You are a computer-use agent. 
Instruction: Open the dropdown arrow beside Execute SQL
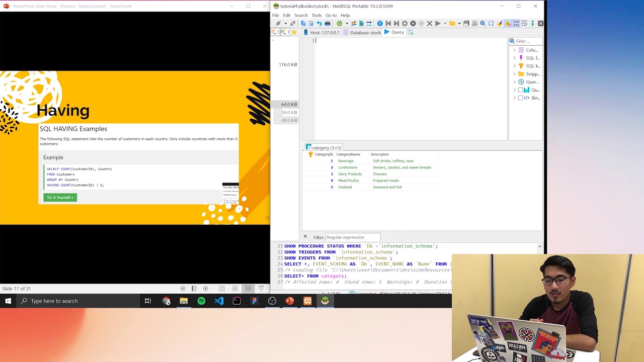[445, 24]
